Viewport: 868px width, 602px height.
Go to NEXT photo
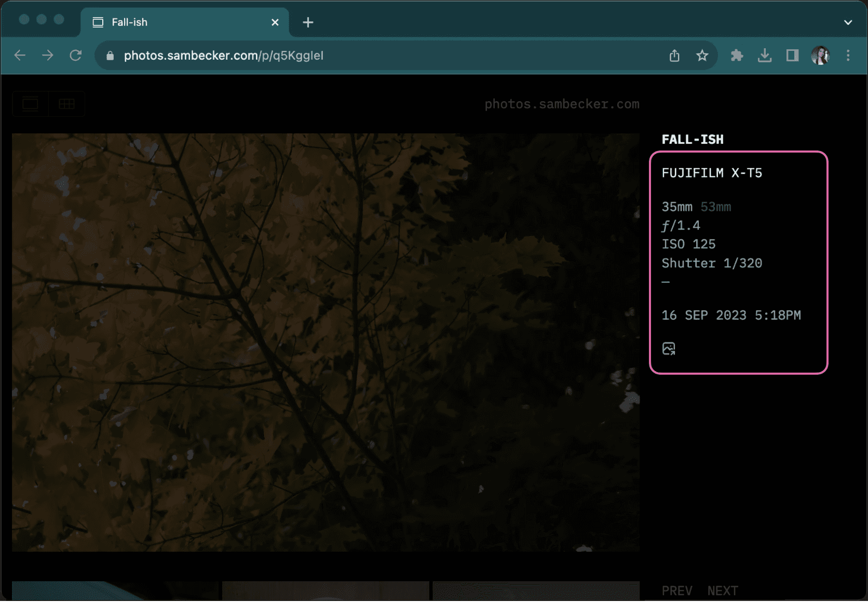point(722,591)
